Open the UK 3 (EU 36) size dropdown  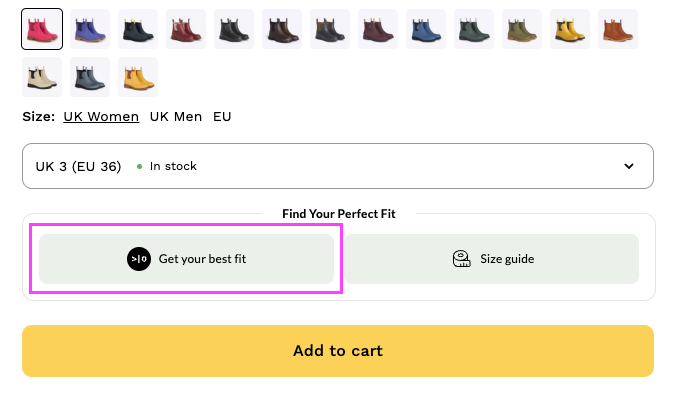[338, 166]
